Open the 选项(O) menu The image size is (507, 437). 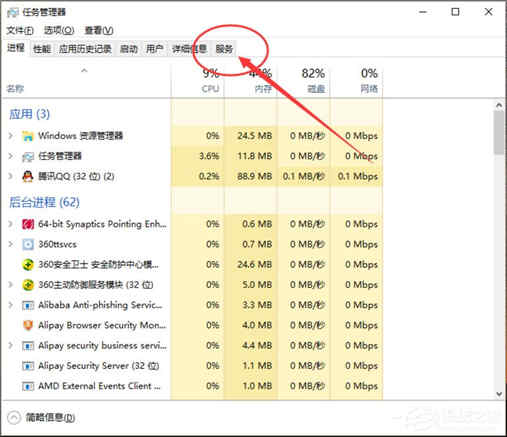click(59, 31)
